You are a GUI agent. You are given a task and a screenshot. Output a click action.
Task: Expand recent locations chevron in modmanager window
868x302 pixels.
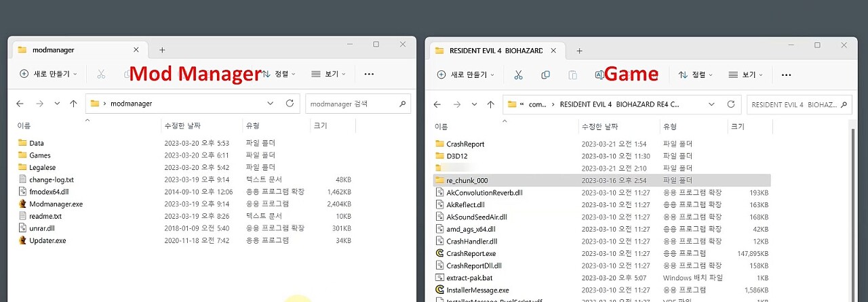[x=57, y=104]
